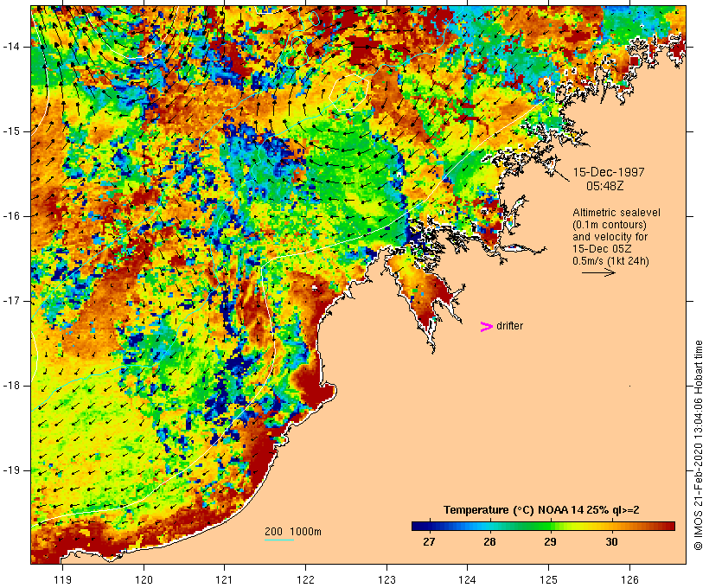Click the green section of colorbar near 29
709x588 pixels.
click(x=550, y=526)
